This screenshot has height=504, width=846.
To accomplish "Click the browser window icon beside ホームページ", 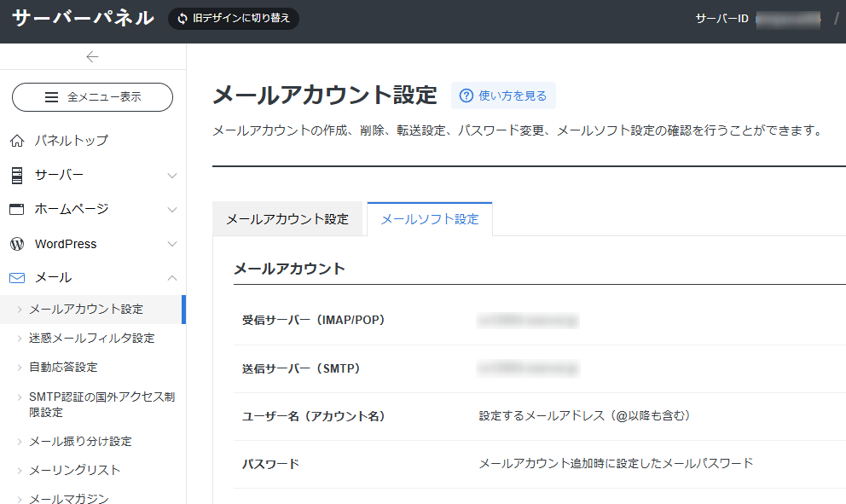I will pyautogui.click(x=17, y=209).
